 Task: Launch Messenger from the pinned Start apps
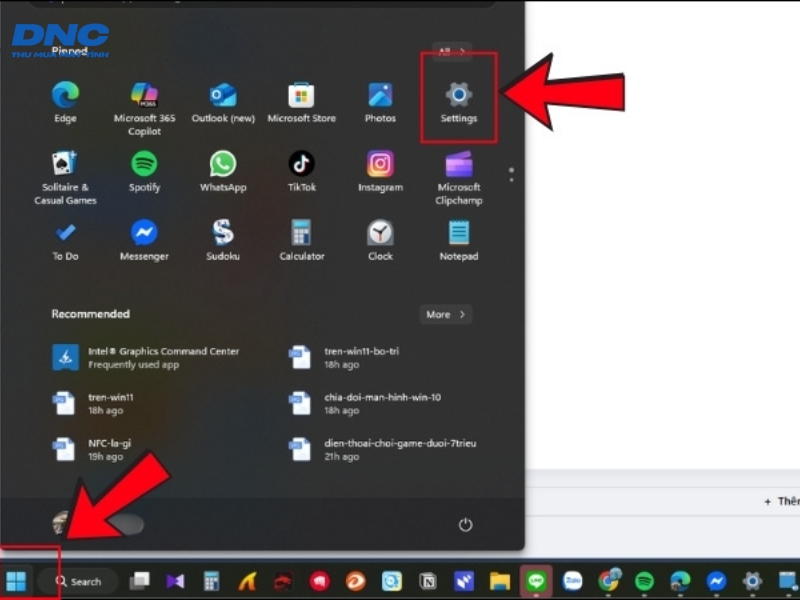pyautogui.click(x=144, y=240)
